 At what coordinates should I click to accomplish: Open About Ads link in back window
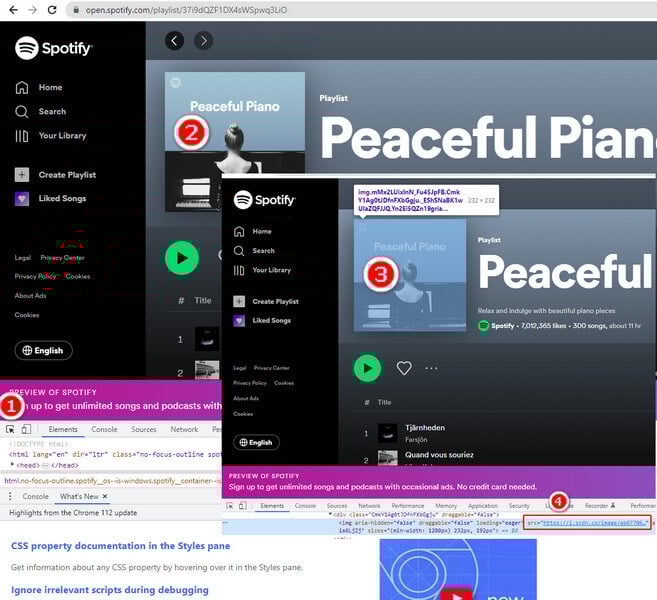(x=30, y=295)
